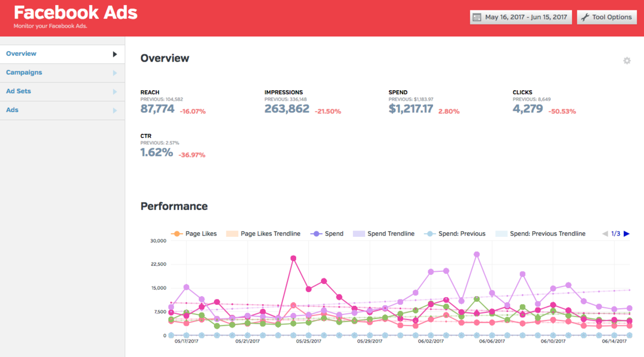The width and height of the screenshot is (644, 357).
Task: Open Ads in the sidebar
Action: click(x=63, y=110)
